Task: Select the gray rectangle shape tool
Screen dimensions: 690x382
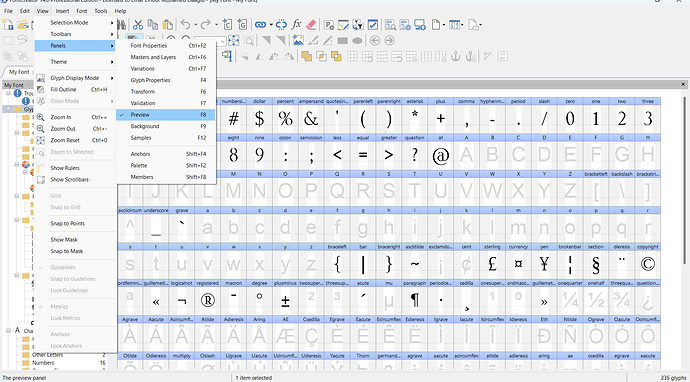Action: tap(343, 40)
